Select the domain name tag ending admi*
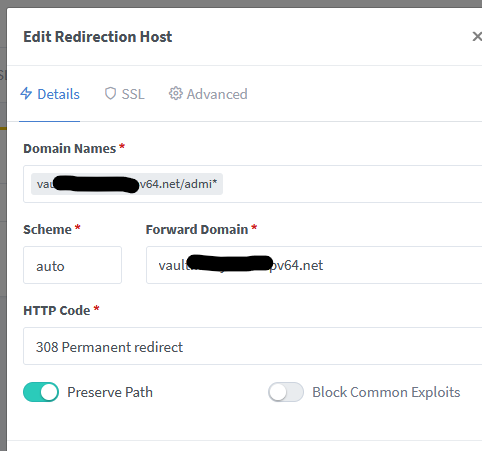Image resolution: width=482 pixels, height=451 pixels. click(x=127, y=184)
